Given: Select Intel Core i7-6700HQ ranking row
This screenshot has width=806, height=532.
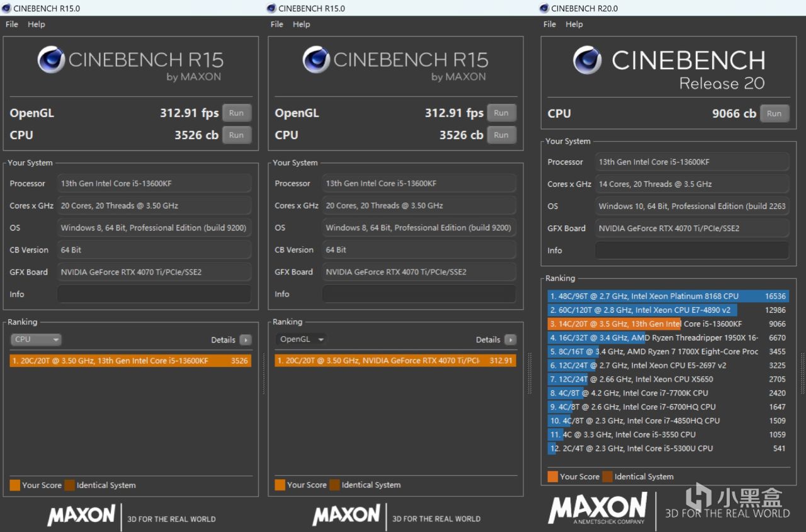Looking at the screenshot, I should tap(668, 407).
